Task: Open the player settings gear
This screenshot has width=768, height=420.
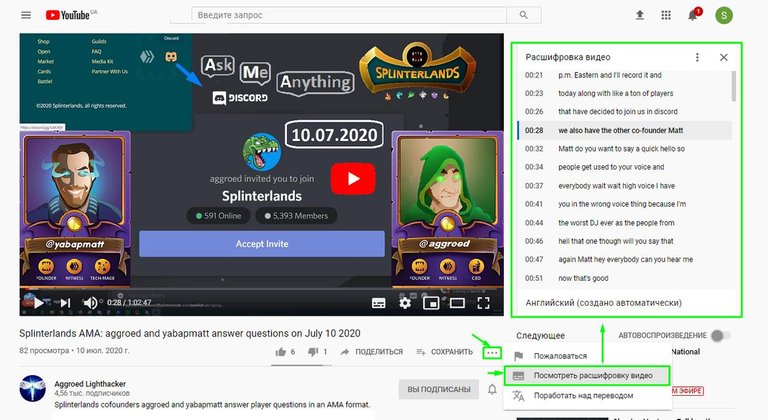Action: 405,303
